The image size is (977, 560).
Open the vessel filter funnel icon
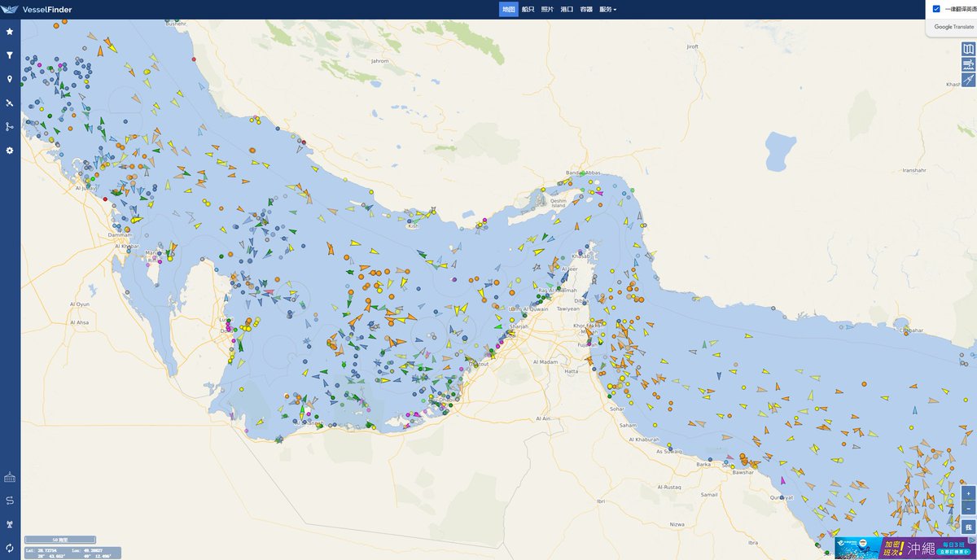pyautogui.click(x=10, y=55)
